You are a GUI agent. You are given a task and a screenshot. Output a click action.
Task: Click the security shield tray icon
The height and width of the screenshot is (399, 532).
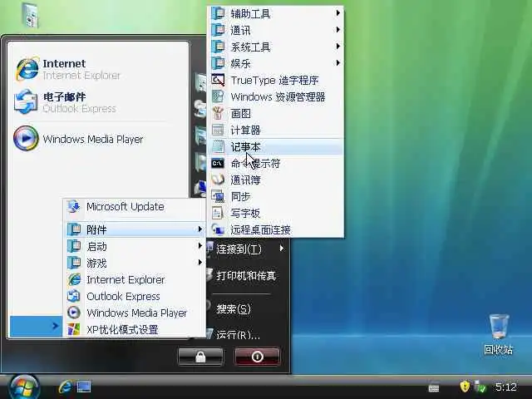point(465,386)
